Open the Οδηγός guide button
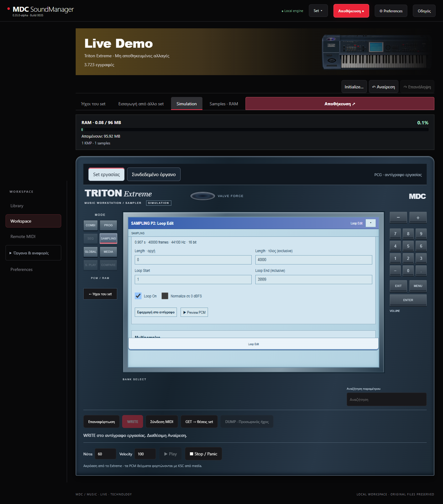The width and height of the screenshot is (443, 504). tap(424, 11)
